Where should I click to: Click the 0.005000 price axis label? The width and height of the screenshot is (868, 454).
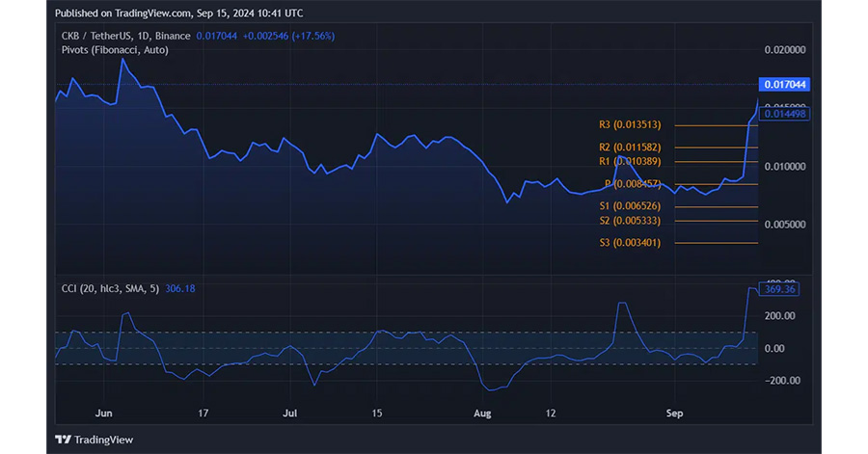[785, 225]
